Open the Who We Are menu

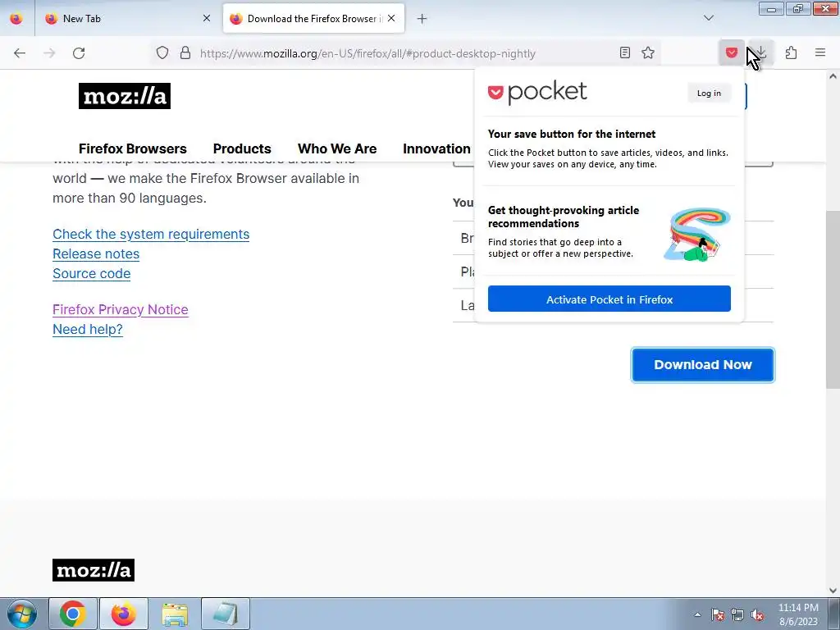click(x=337, y=149)
